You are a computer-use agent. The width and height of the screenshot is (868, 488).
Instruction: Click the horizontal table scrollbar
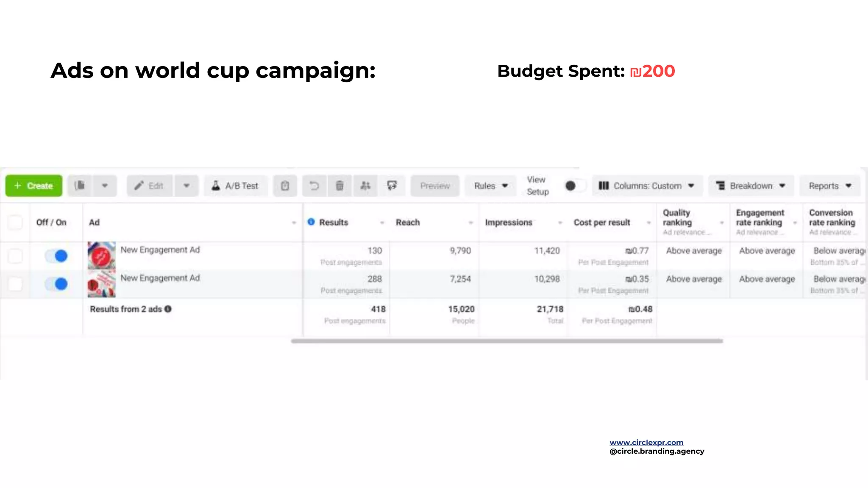[506, 341]
